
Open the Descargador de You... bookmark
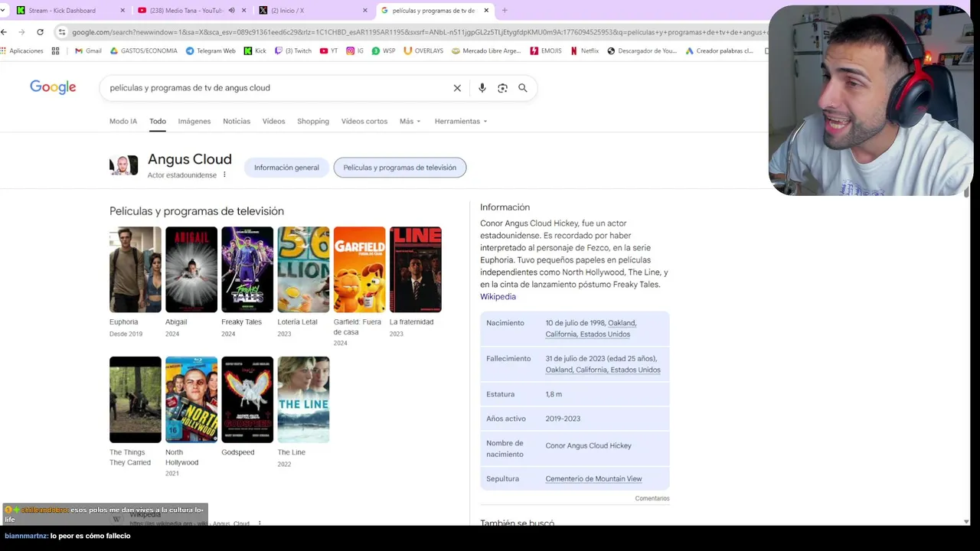click(642, 51)
